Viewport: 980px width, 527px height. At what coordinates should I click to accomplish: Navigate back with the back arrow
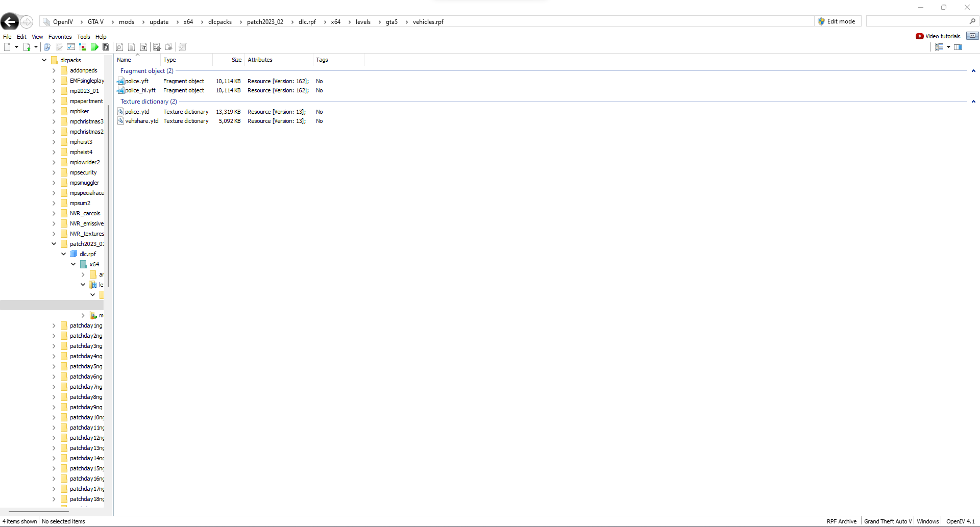click(10, 21)
